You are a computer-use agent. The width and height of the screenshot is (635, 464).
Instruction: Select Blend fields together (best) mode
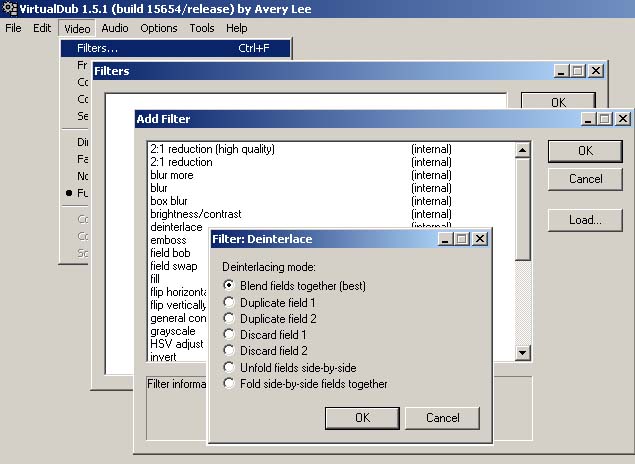coord(229,286)
